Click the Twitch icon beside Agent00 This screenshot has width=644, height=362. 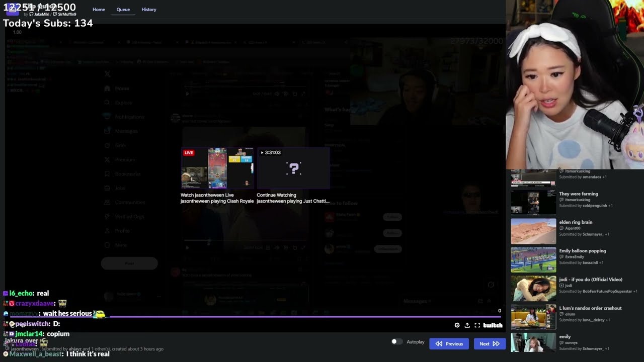[561, 228]
